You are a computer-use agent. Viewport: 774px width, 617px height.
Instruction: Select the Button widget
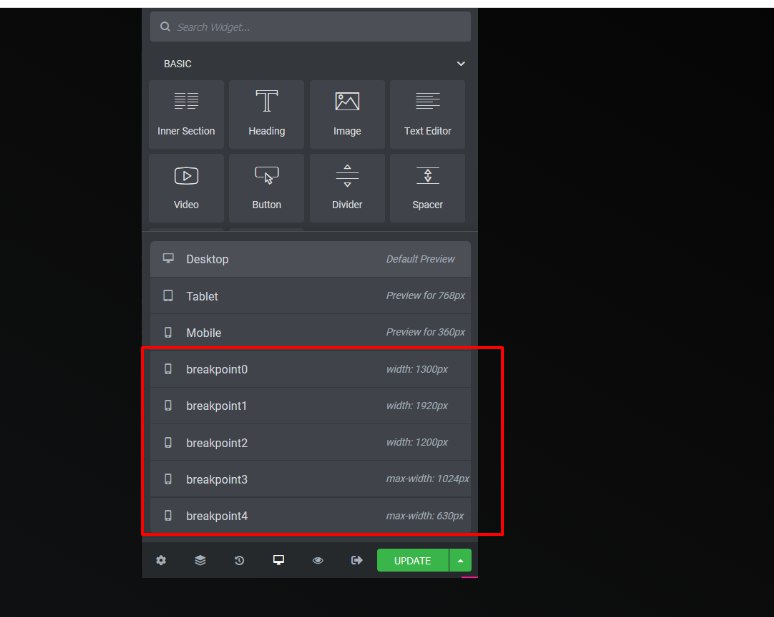[x=267, y=188]
